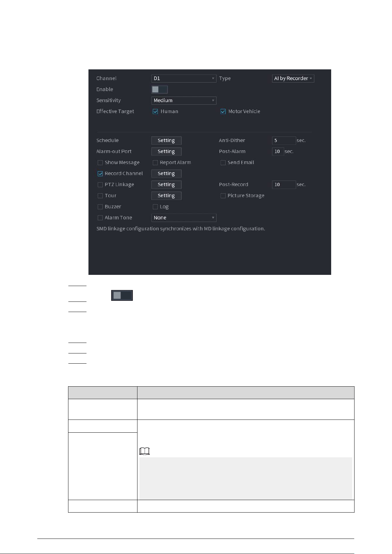Click the toggle switch image below the screenshot
Image resolution: width=392 pixels, height=554 pixels.
[x=122, y=295]
